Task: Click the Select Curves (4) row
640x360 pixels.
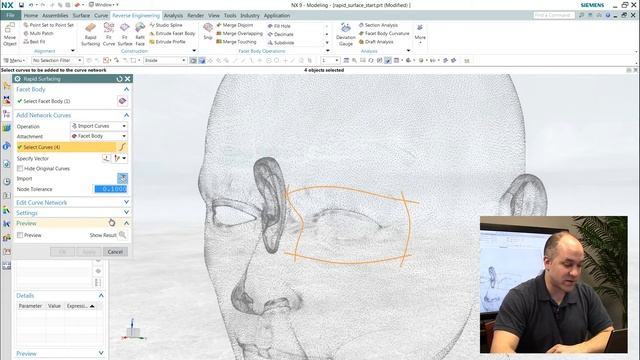Action: [67, 147]
